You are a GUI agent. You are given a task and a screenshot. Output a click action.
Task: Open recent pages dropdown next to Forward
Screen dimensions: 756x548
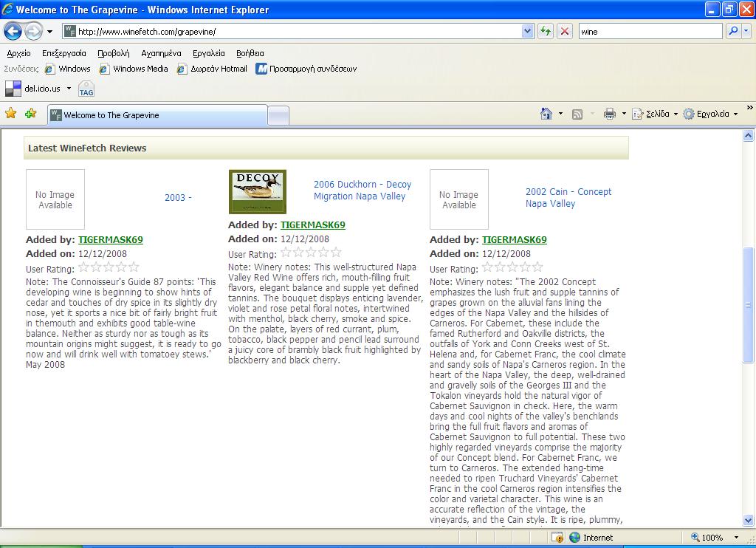(49, 32)
